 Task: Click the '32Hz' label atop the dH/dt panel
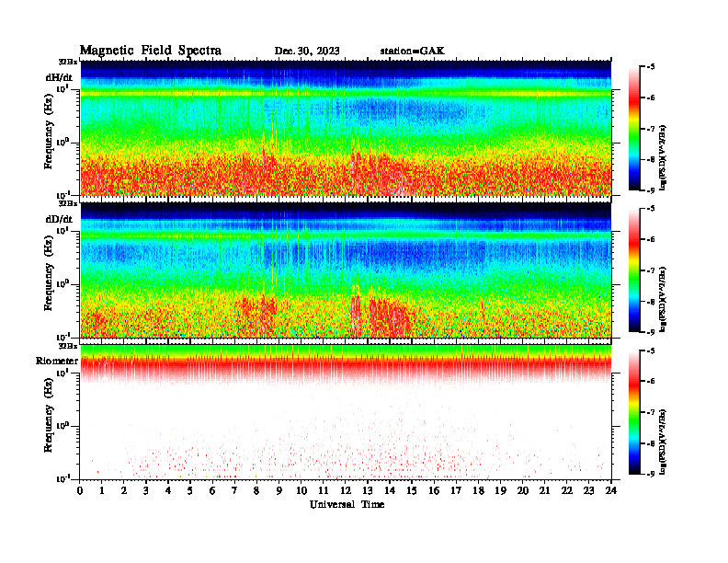[68, 62]
